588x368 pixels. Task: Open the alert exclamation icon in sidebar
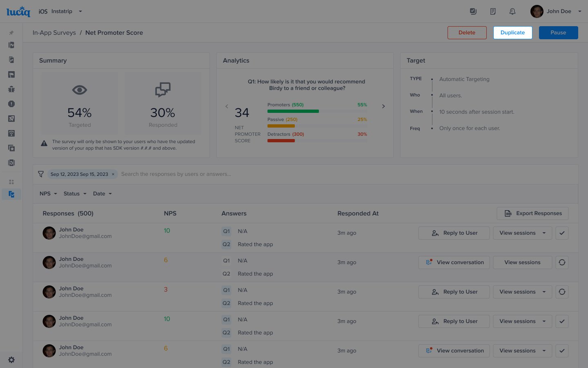(x=11, y=104)
